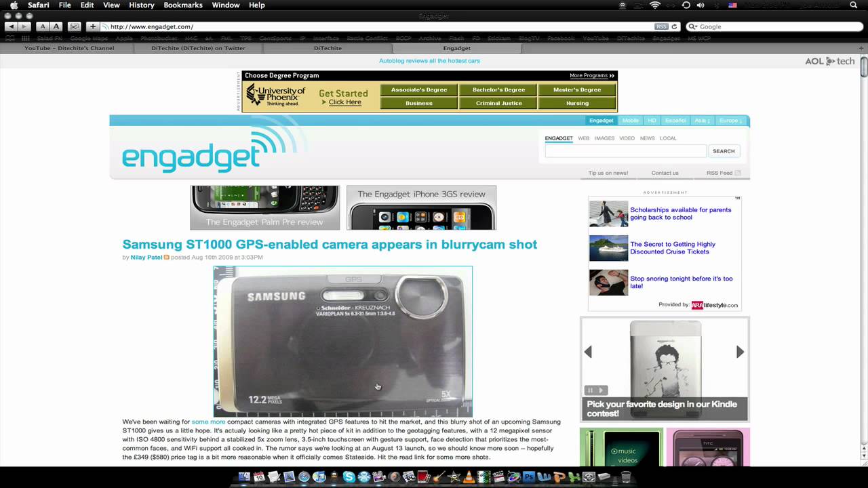Go forward with the Safari forward arrow
The width and height of the screenshot is (868, 488).
[x=25, y=26]
